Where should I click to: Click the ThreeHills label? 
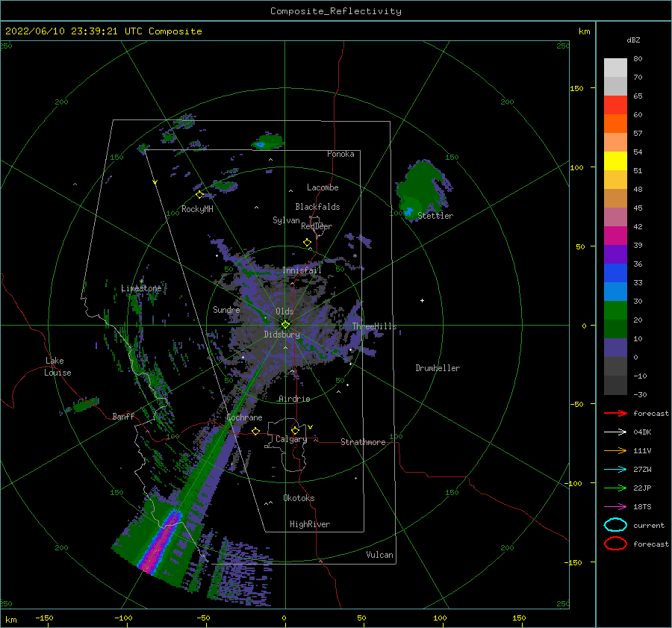click(375, 326)
